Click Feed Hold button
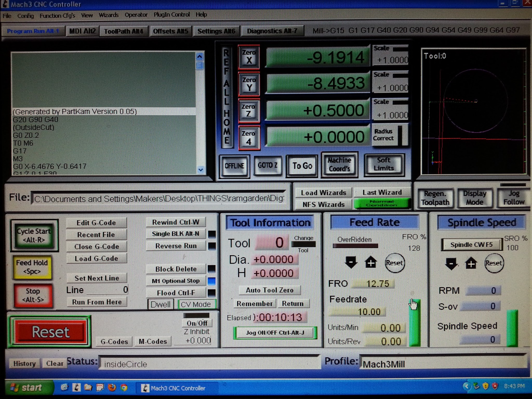The width and height of the screenshot is (532, 399). pyautogui.click(x=32, y=267)
